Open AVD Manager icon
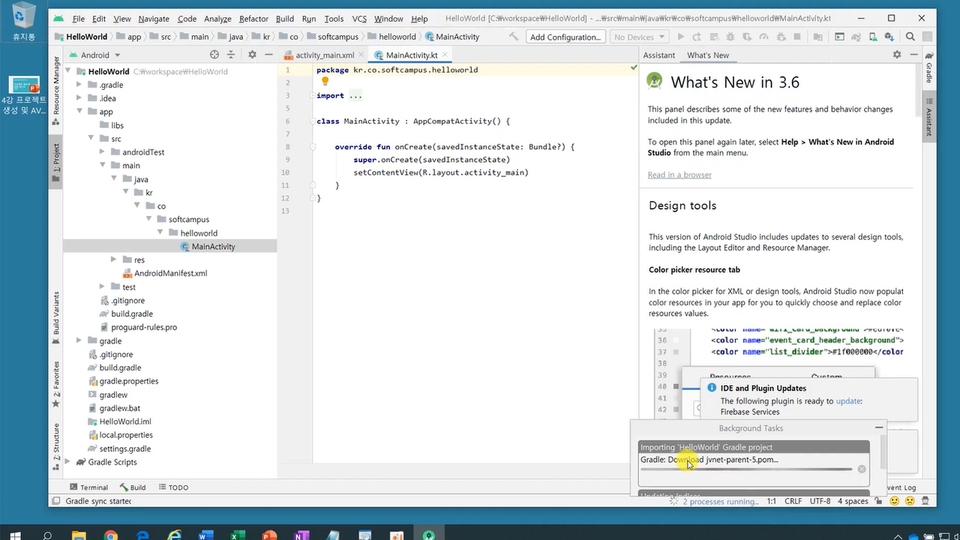 point(872,37)
